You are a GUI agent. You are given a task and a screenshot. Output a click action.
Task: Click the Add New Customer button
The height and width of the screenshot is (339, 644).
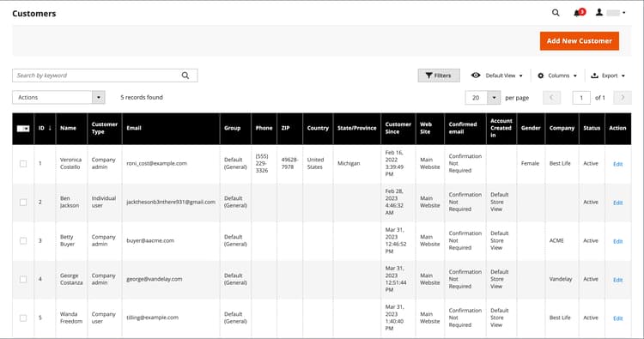point(579,41)
